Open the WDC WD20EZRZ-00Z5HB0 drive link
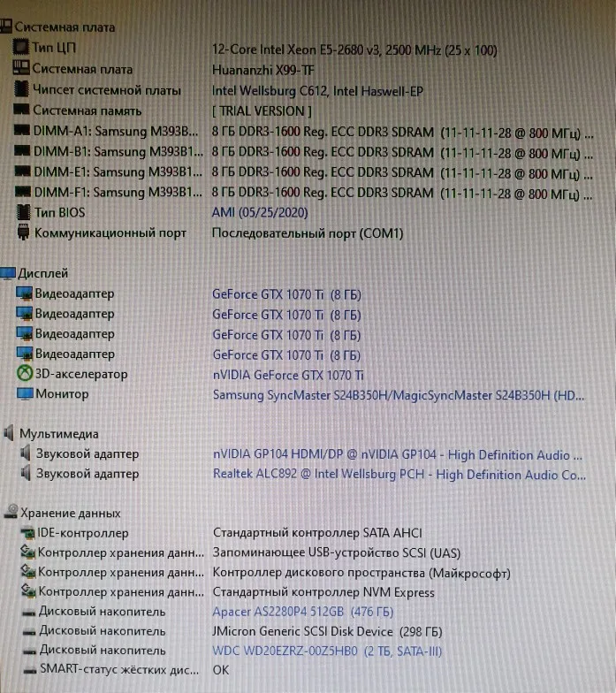 pos(327,651)
